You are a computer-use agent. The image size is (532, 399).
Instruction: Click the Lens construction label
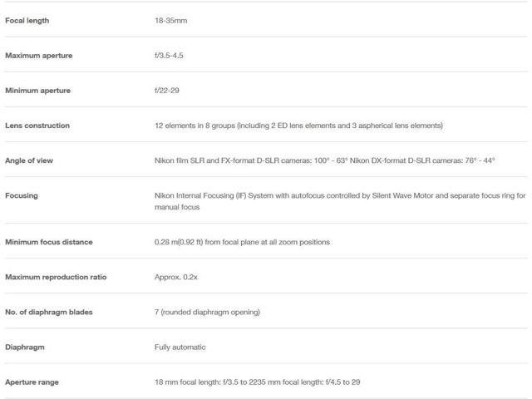click(x=37, y=126)
